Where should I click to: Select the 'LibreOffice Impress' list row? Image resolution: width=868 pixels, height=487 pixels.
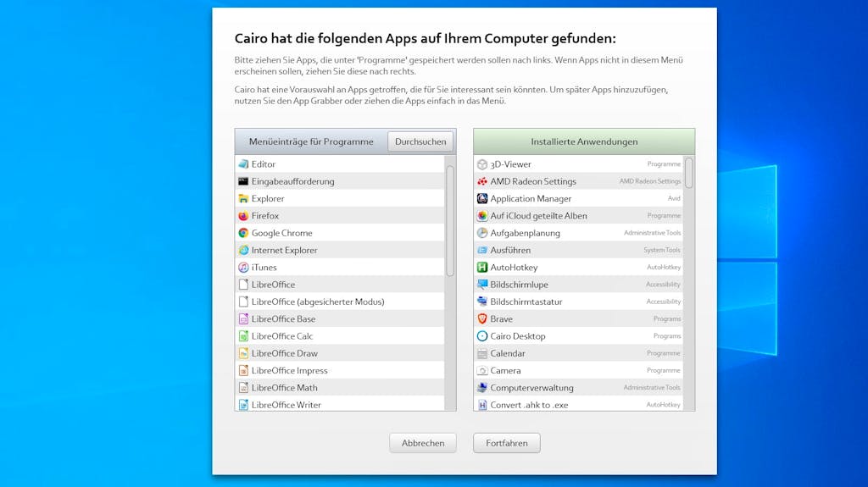tap(339, 370)
